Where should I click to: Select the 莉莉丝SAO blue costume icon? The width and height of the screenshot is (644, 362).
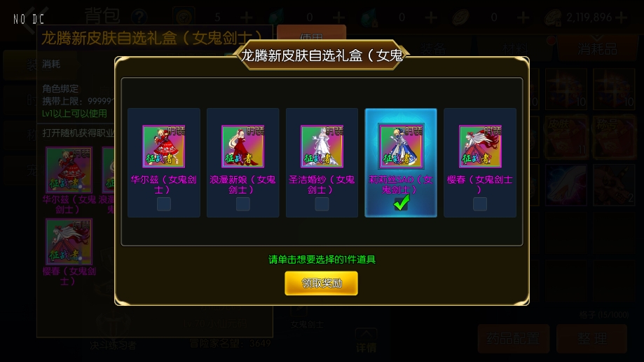401,147
